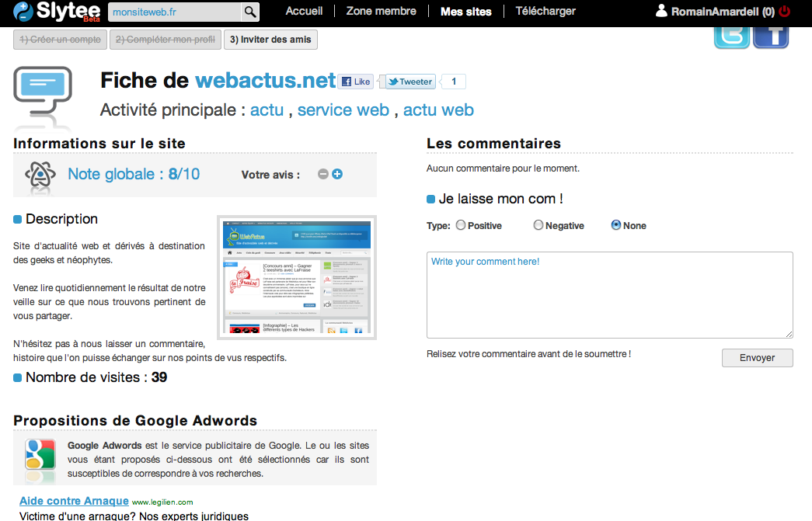Click the Facebook Like button
The image size is (812, 521).
coord(356,82)
